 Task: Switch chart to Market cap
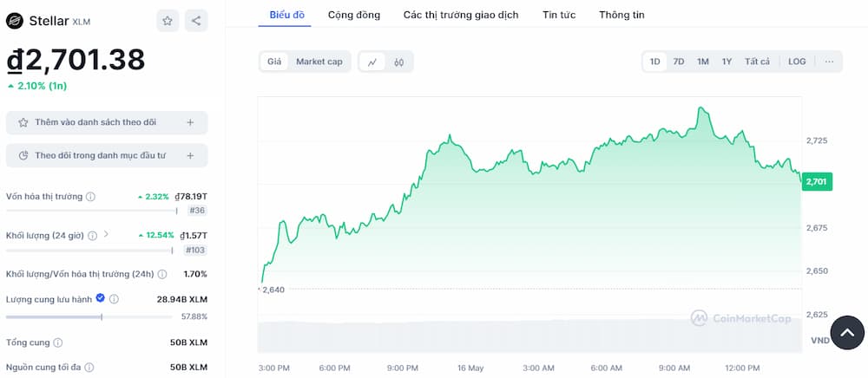click(x=319, y=62)
